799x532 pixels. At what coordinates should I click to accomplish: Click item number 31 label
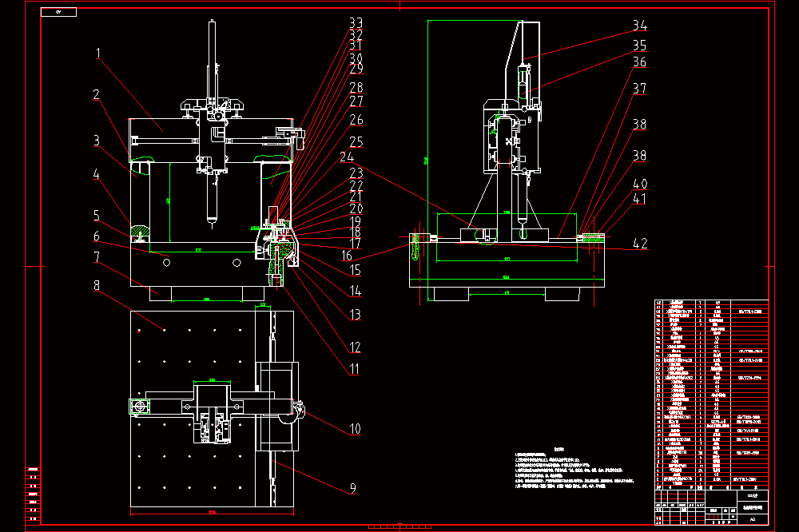(356, 46)
